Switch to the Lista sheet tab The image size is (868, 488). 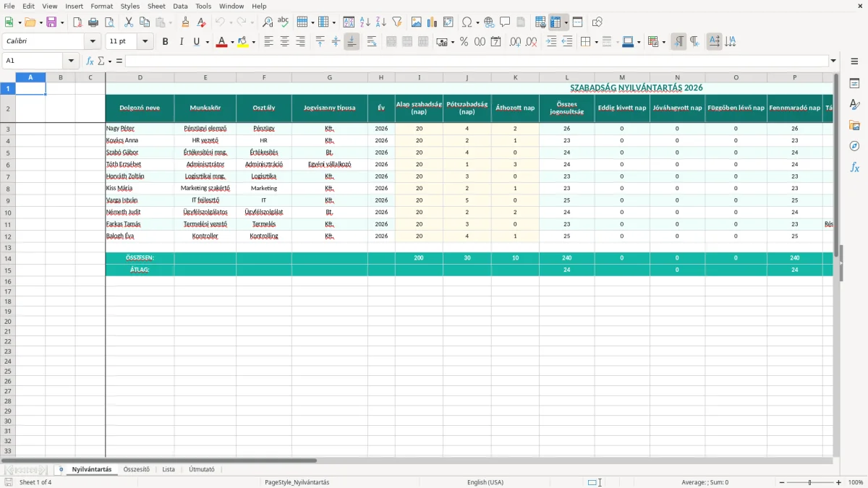[x=169, y=469]
